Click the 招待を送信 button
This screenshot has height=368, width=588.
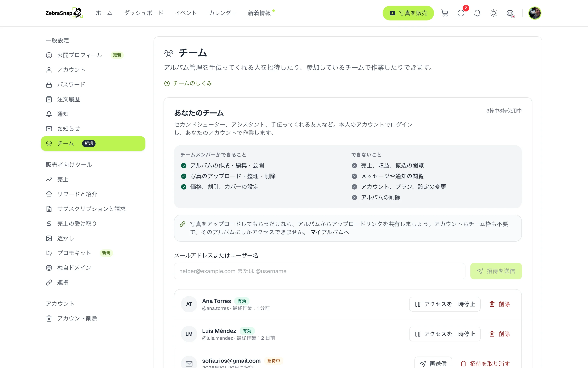pos(496,271)
